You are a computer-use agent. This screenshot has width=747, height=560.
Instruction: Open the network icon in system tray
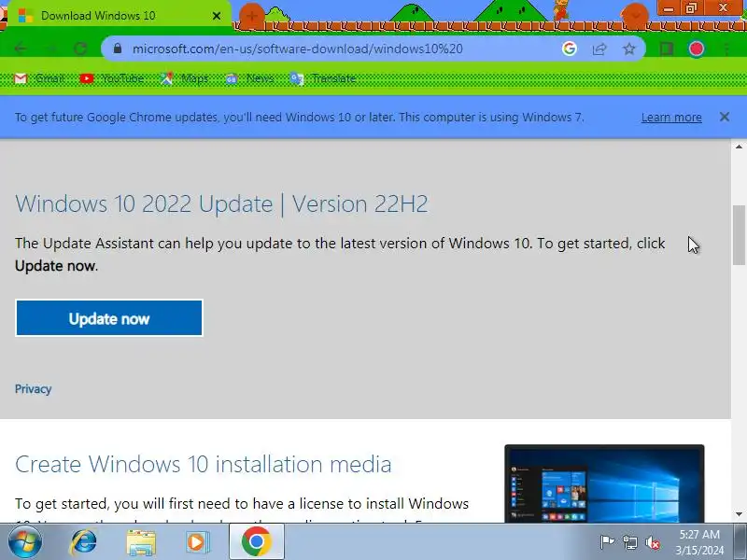tap(629, 542)
